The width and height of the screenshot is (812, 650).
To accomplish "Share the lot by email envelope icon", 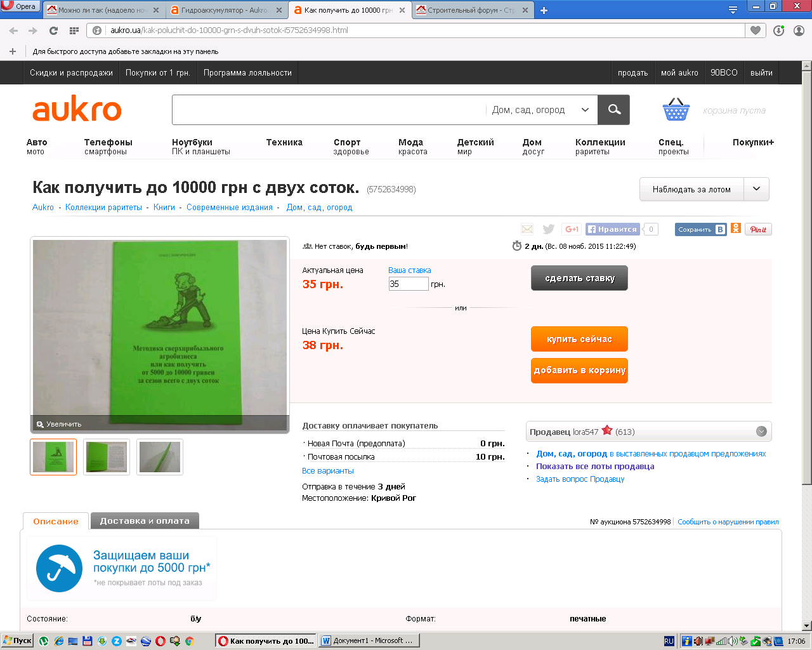I will tap(527, 229).
